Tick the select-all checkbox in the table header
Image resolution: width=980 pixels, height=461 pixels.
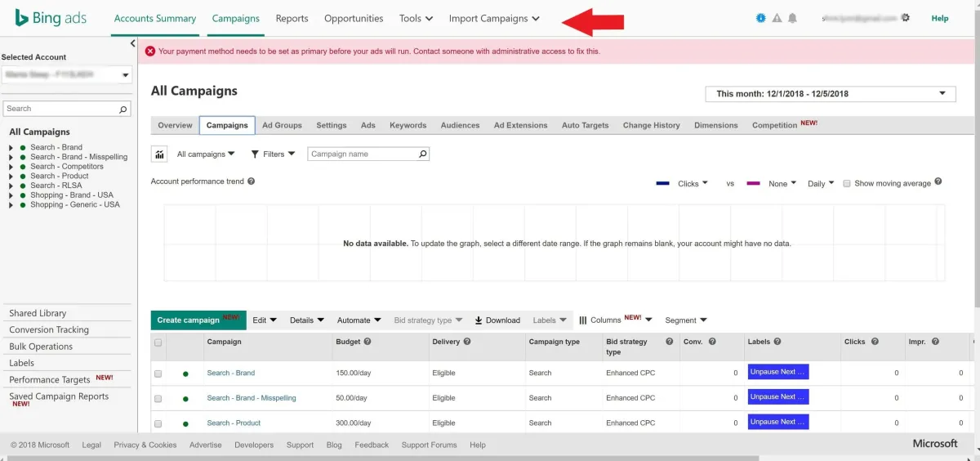[158, 342]
